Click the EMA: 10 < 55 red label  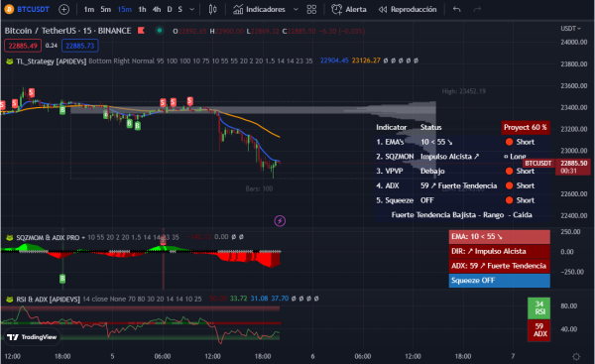pyautogui.click(x=500, y=237)
